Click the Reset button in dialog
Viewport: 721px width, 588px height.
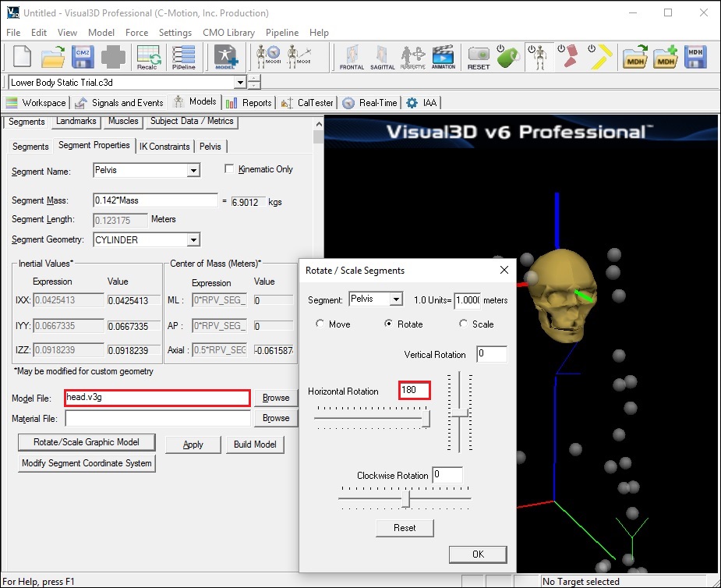[x=405, y=528]
